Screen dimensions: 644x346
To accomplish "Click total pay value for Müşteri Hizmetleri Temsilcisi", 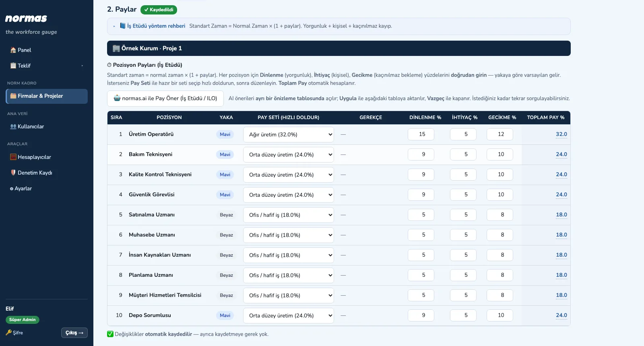I will pyautogui.click(x=561, y=295).
